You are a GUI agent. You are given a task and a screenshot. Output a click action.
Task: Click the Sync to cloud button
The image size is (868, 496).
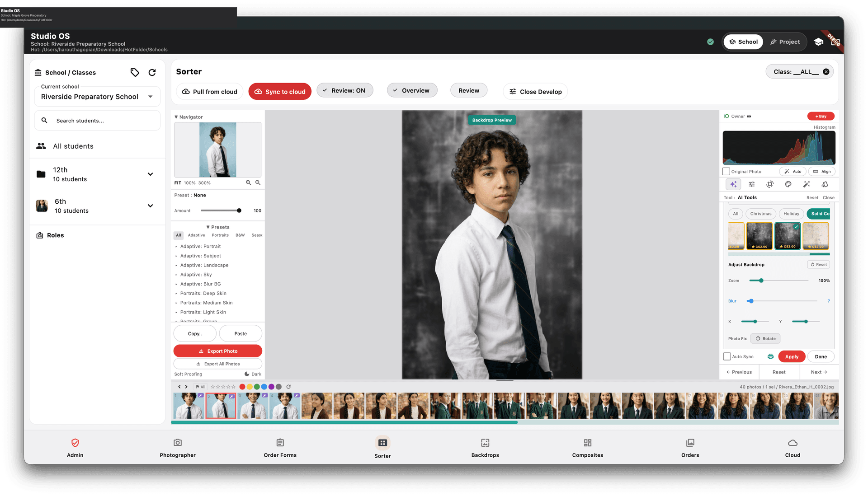pos(280,91)
